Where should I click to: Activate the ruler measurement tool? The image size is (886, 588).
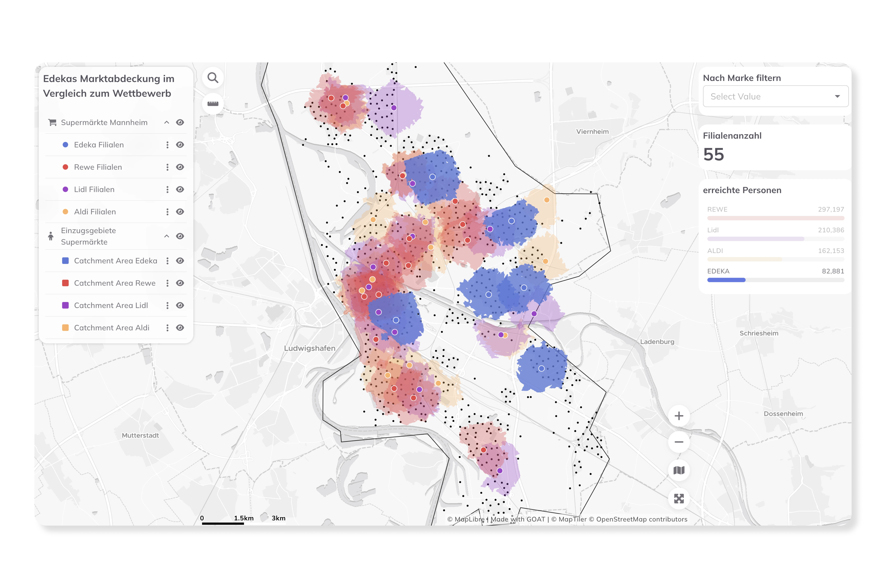[213, 104]
